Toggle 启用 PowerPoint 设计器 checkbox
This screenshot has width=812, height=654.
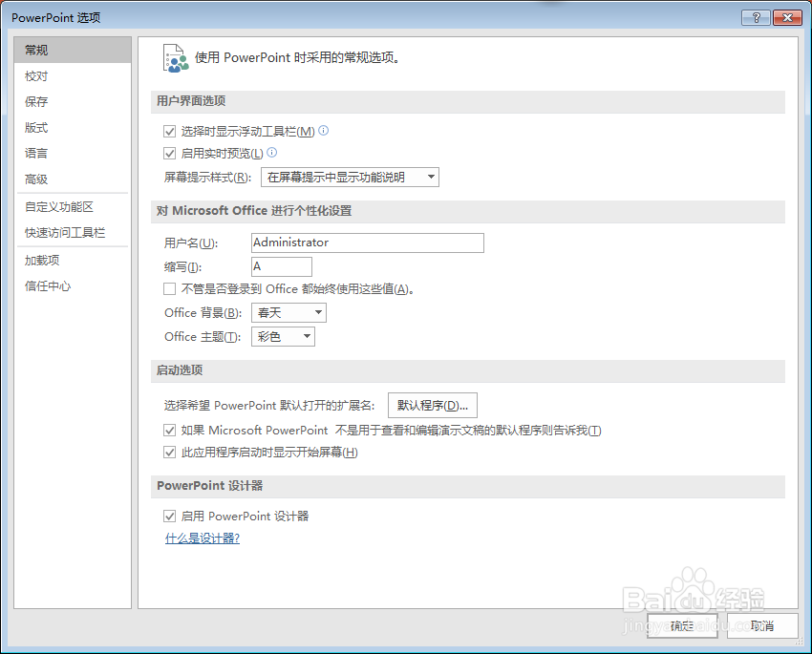point(169,516)
